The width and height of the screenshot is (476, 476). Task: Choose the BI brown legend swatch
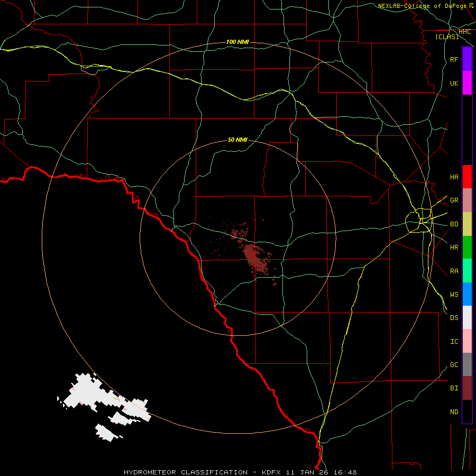pos(467,388)
